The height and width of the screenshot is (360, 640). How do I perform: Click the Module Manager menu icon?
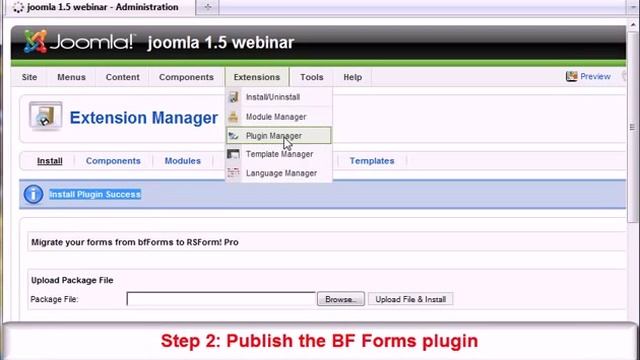coord(233,117)
